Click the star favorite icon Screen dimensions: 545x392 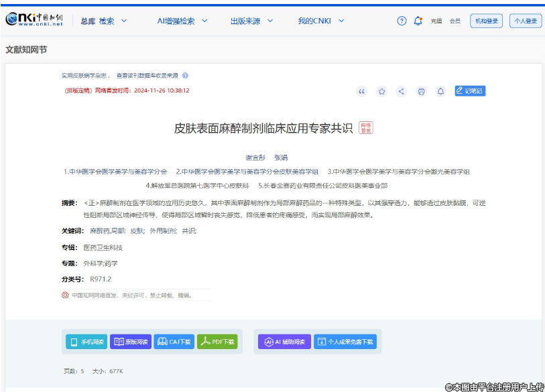click(x=381, y=91)
